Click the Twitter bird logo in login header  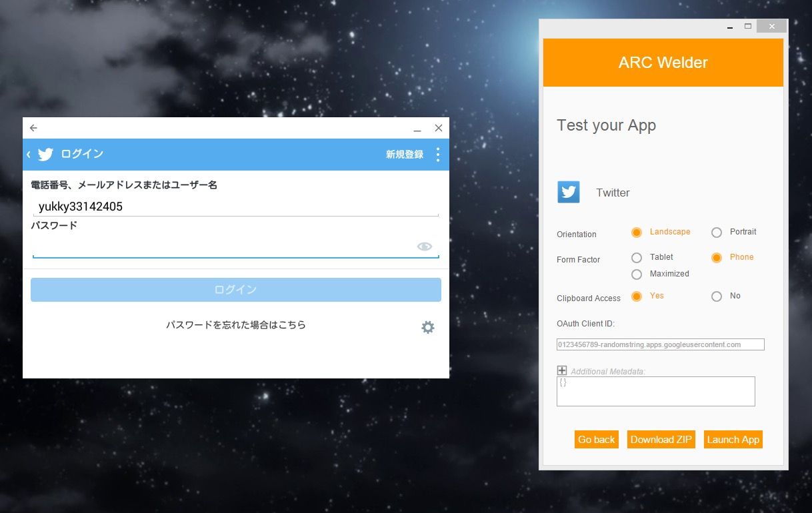pos(45,155)
